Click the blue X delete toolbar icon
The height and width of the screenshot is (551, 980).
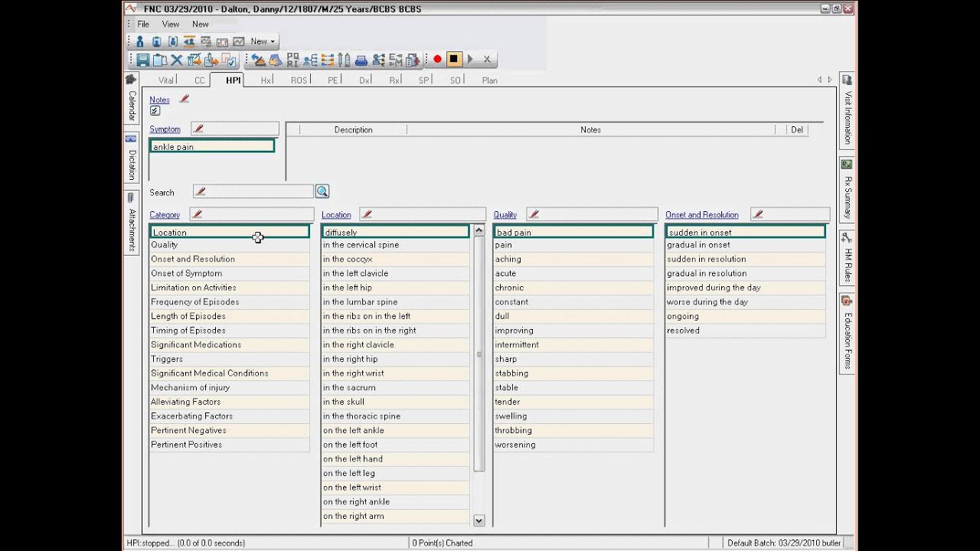click(x=177, y=60)
